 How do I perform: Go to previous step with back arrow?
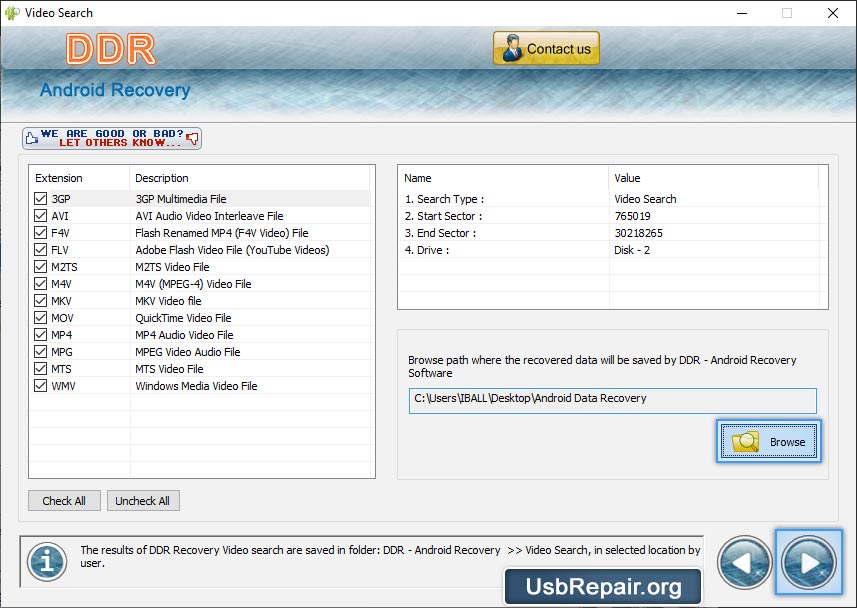pyautogui.click(x=744, y=562)
